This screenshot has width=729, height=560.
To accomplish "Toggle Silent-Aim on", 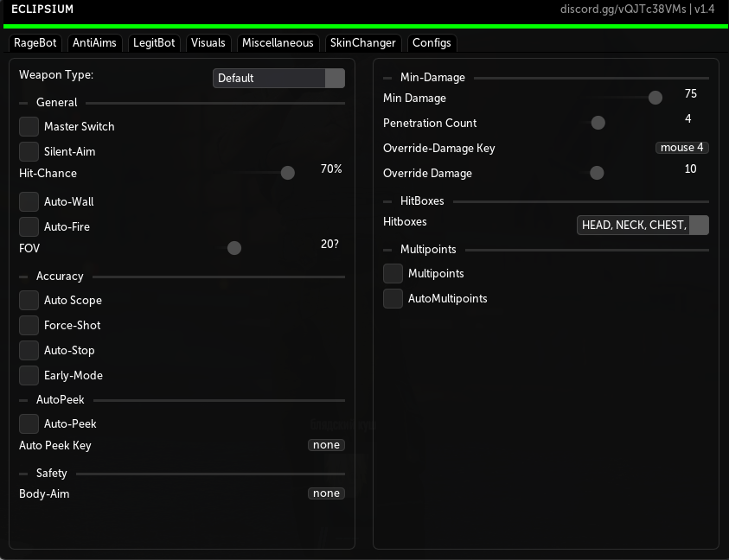I will (x=29, y=151).
